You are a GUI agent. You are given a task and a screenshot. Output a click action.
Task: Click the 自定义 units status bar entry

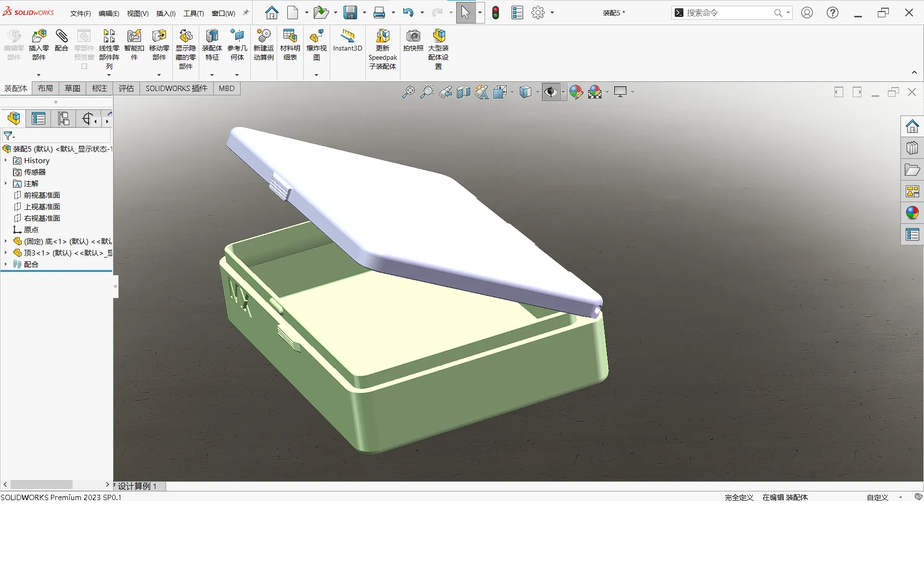pyautogui.click(x=877, y=497)
